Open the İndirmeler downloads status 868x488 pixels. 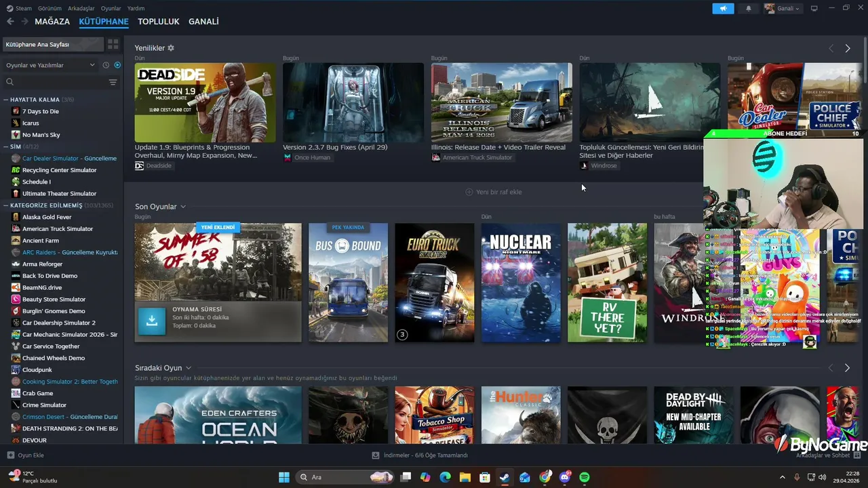click(x=420, y=455)
